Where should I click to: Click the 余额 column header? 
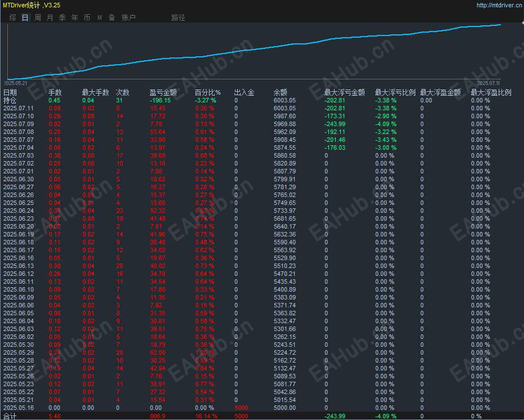(x=281, y=92)
